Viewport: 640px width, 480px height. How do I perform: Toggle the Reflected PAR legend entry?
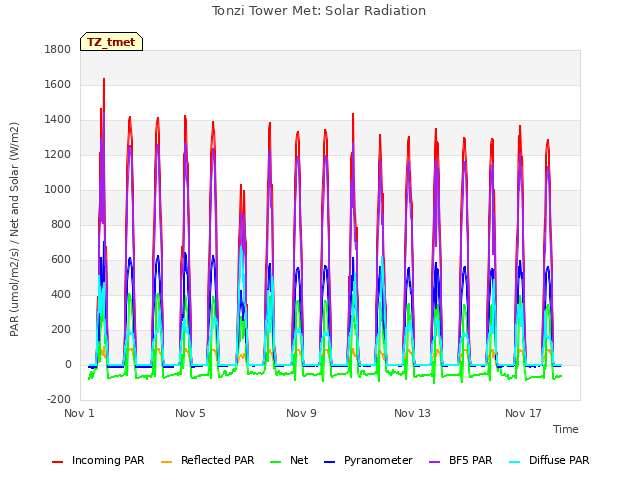207,460
